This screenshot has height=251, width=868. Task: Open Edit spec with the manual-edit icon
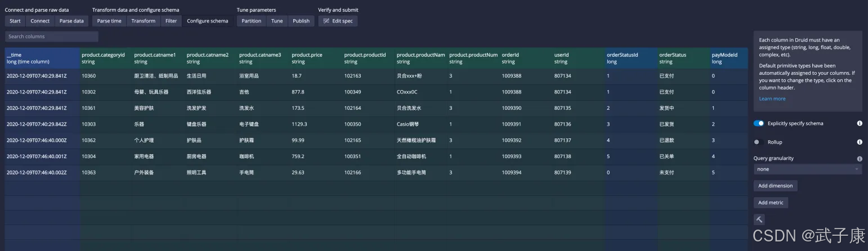[x=338, y=21]
